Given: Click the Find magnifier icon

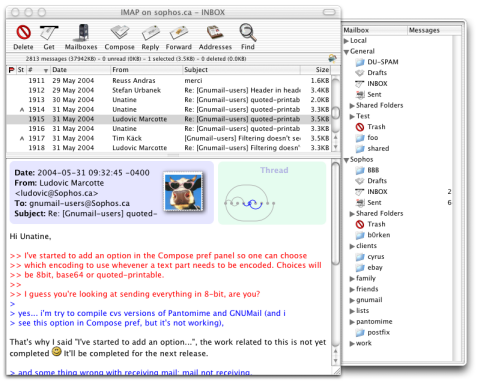Looking at the screenshot, I should click(x=248, y=32).
